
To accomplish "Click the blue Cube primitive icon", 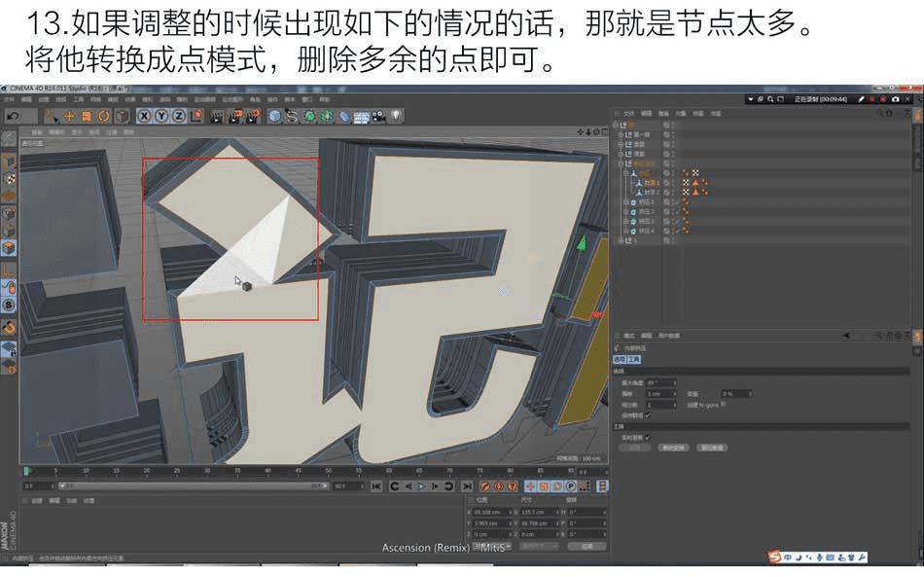I will click(274, 116).
